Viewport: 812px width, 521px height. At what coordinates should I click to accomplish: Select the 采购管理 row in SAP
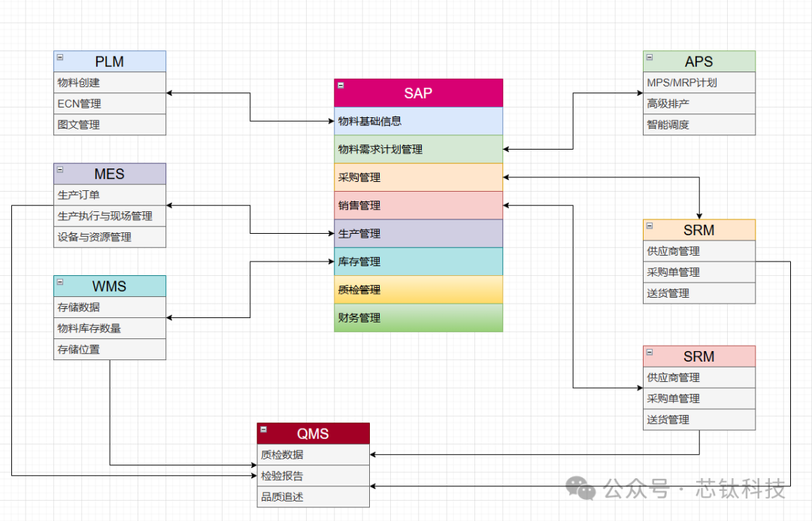(418, 177)
